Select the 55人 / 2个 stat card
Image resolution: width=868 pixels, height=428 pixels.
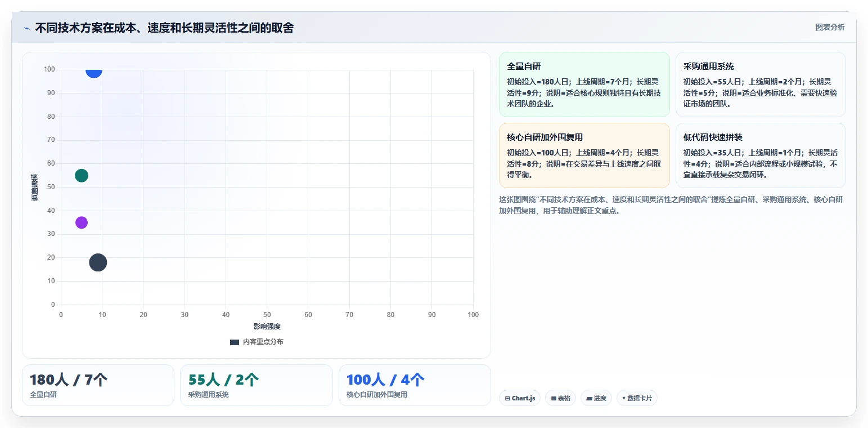(257, 385)
